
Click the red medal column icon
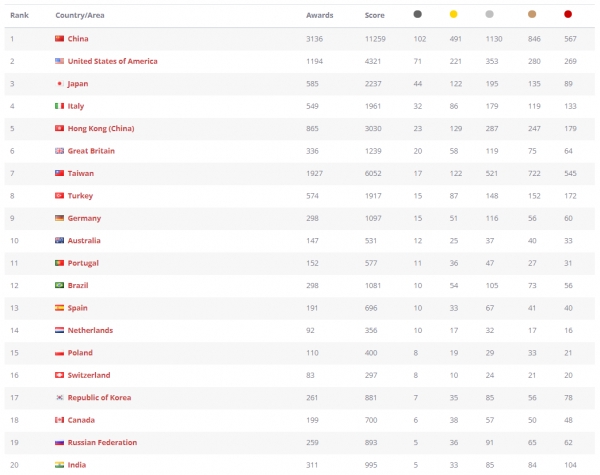point(568,14)
